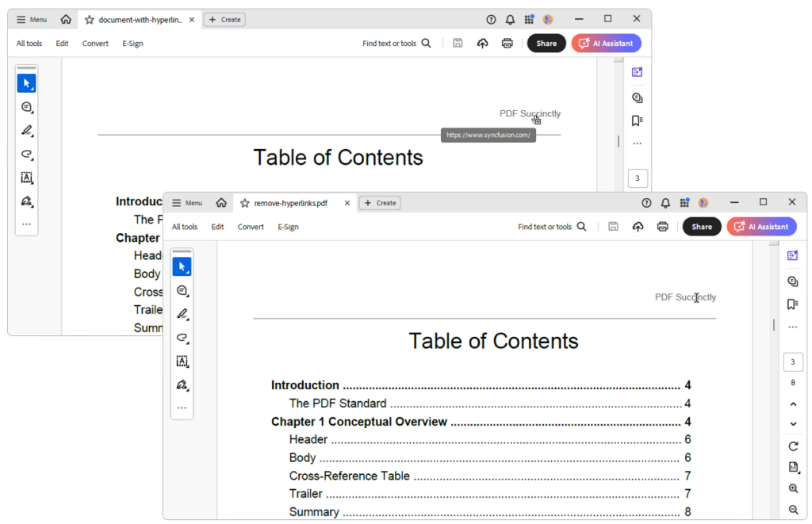Switch to the Convert tab
Viewport: 812px width, 524px height.
251,227
